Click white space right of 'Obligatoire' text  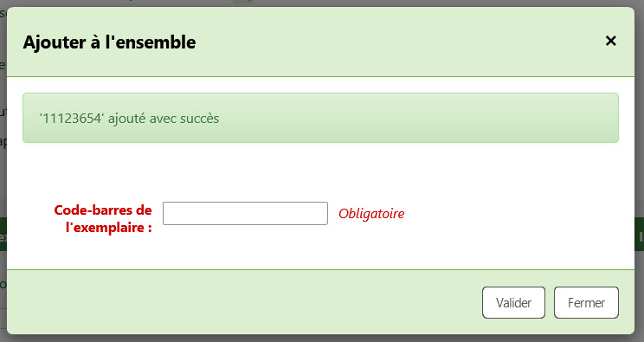(x=513, y=214)
